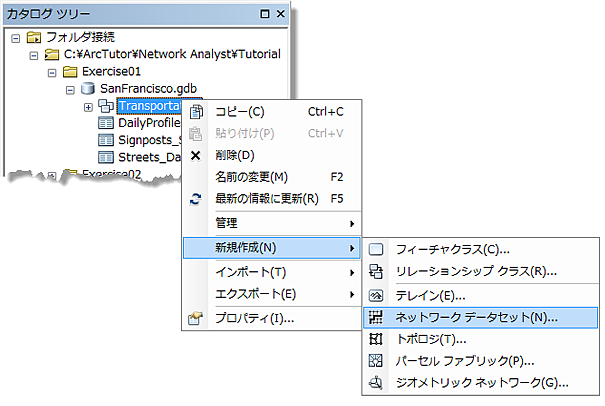
Task: Click the Geometric Network icon
Action: (x=376, y=382)
